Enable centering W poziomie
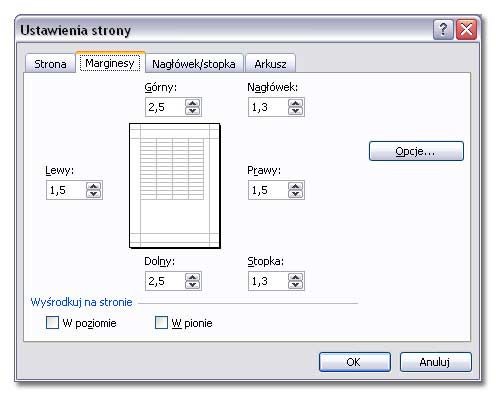Viewport: 496px width, 396px height. (x=52, y=323)
